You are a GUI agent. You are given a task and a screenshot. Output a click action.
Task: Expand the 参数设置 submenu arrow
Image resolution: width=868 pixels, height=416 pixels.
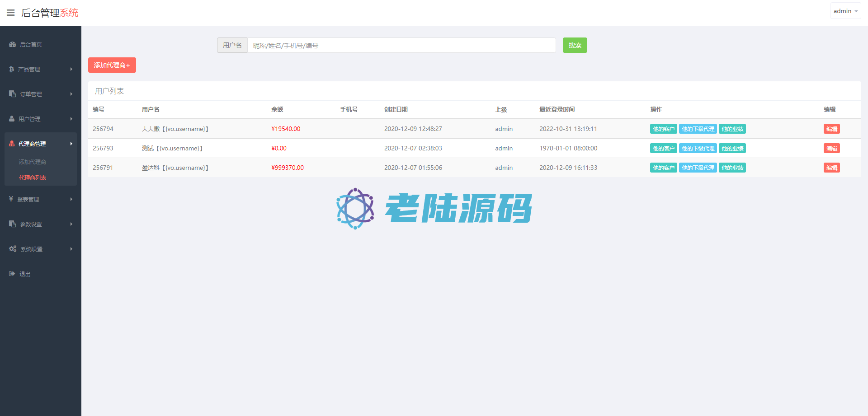point(71,224)
